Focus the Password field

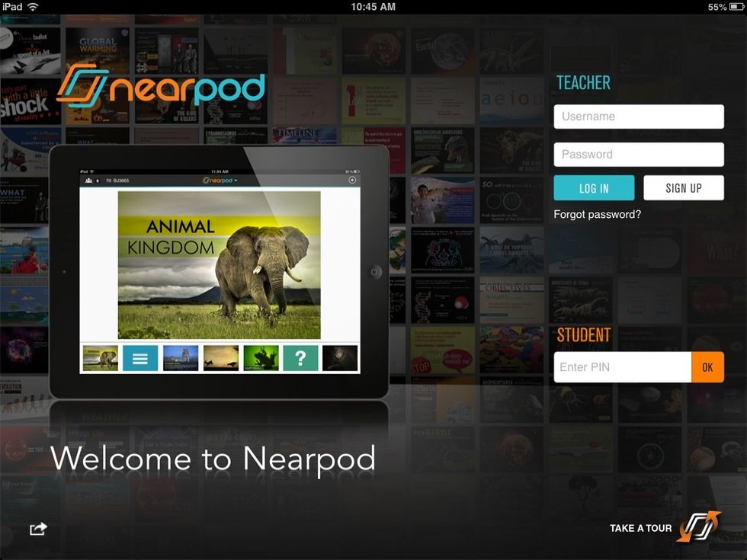point(638,154)
